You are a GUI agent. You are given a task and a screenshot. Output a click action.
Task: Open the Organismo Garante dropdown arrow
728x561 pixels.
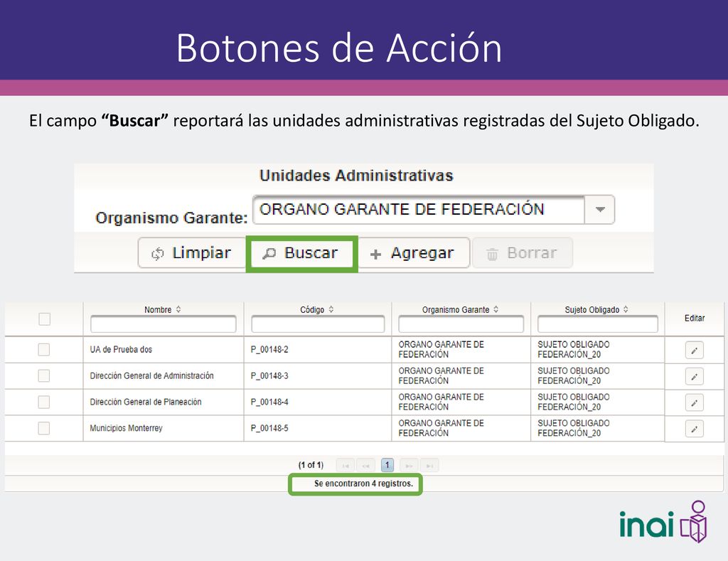click(600, 210)
